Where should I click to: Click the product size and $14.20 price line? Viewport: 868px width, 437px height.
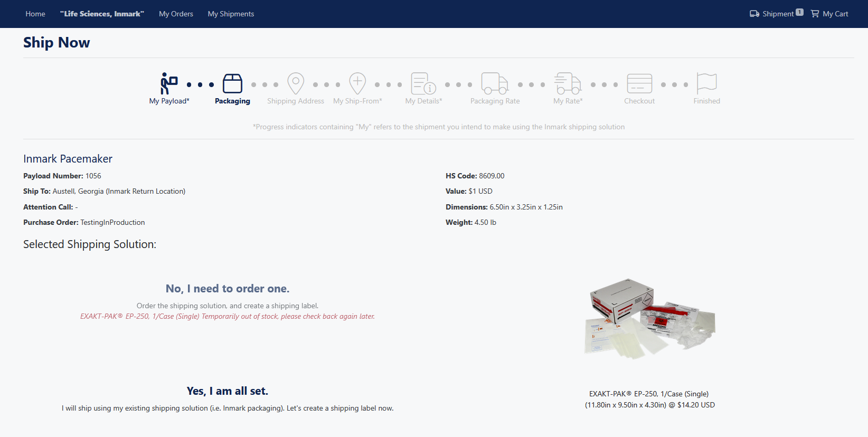[x=650, y=405]
